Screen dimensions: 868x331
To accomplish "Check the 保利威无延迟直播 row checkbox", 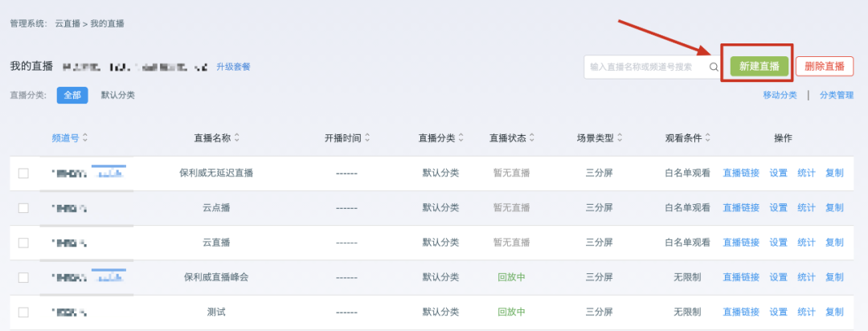I will click(23, 173).
